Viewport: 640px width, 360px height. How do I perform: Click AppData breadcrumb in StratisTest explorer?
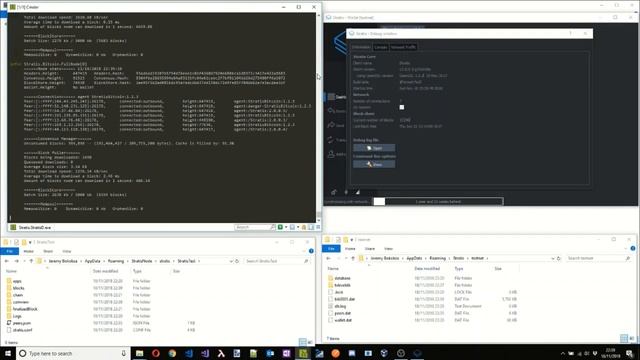pos(93,261)
